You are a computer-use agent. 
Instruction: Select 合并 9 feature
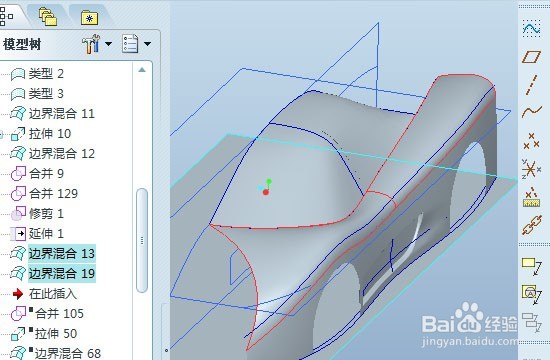tap(46, 174)
